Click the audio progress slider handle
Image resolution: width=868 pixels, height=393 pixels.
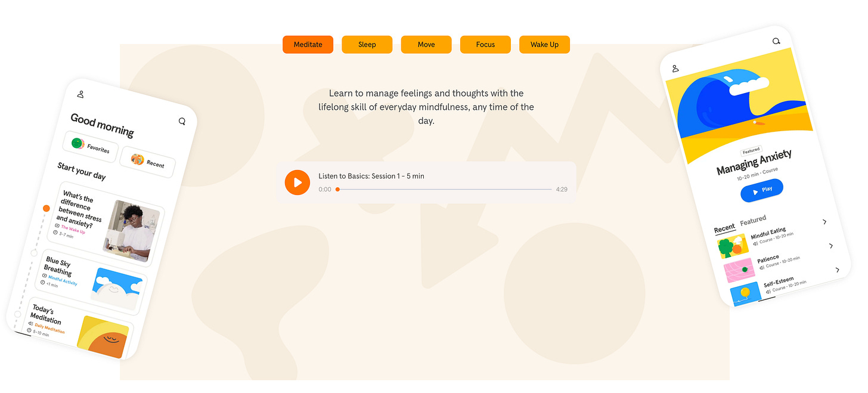pos(337,189)
